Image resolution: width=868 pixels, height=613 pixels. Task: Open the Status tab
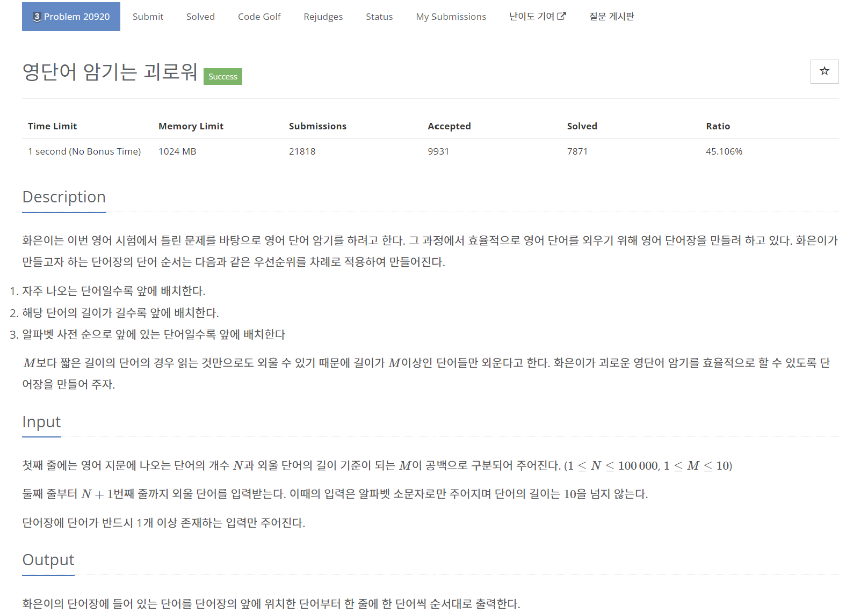pyautogui.click(x=379, y=17)
